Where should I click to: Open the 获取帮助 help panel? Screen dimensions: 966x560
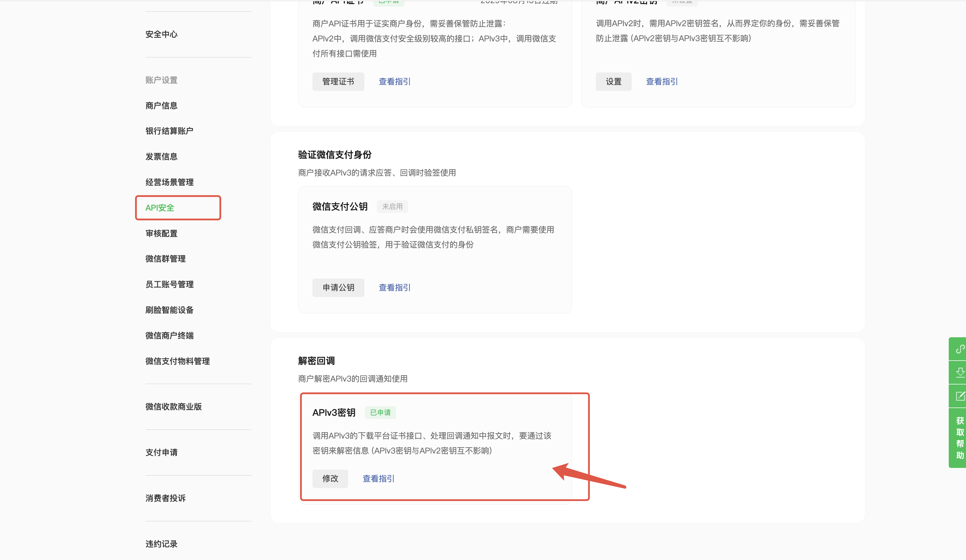pyautogui.click(x=959, y=438)
